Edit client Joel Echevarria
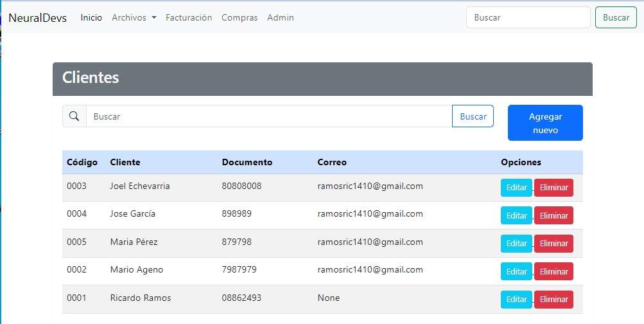The height and width of the screenshot is (324, 644). point(516,188)
